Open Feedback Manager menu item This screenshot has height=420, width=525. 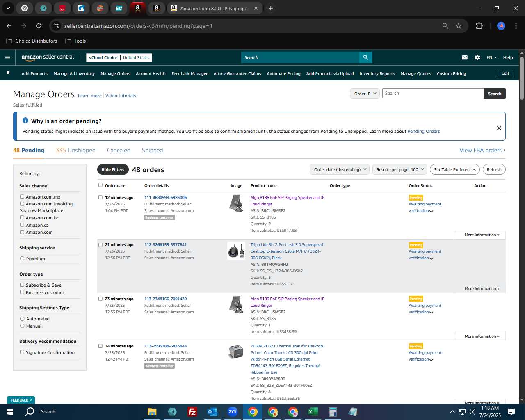point(189,74)
